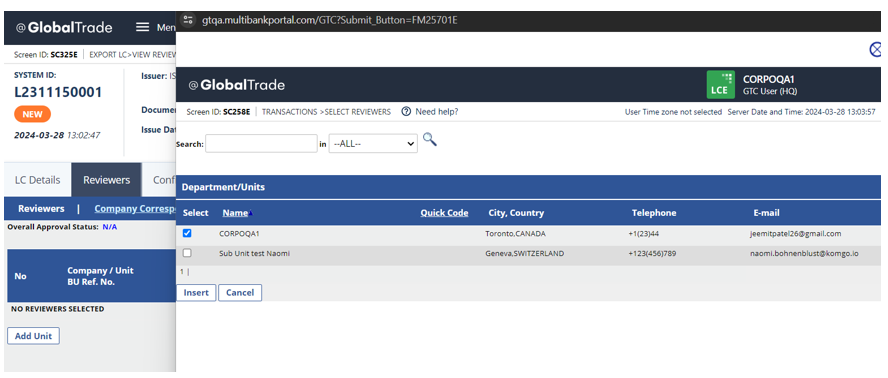Click the green LCE logo icon
888x378 pixels.
tap(720, 84)
